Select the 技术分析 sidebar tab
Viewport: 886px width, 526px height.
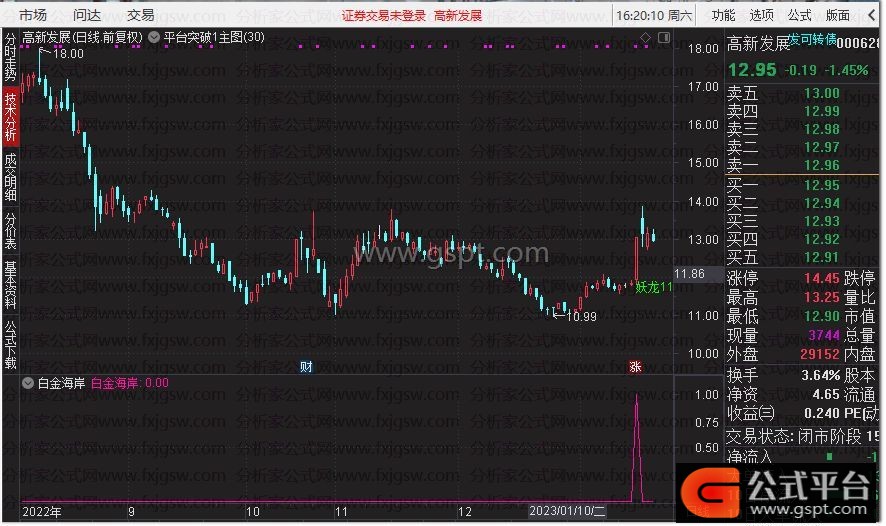point(10,116)
